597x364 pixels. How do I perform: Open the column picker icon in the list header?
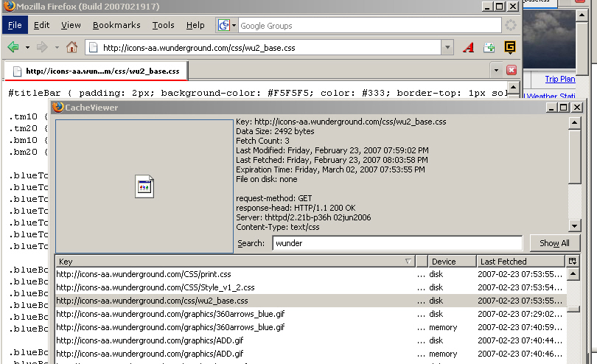click(573, 261)
